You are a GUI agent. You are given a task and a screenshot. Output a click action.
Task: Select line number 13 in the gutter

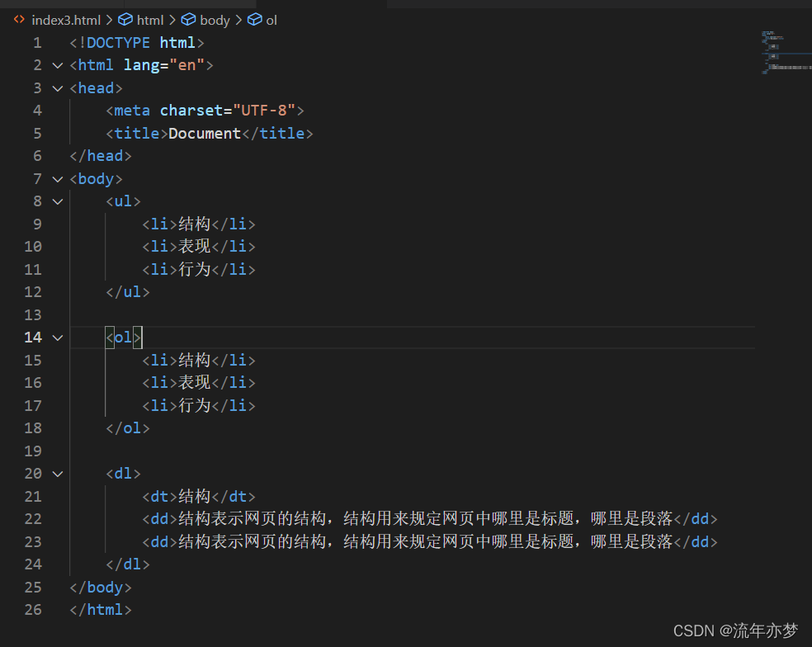(33, 315)
